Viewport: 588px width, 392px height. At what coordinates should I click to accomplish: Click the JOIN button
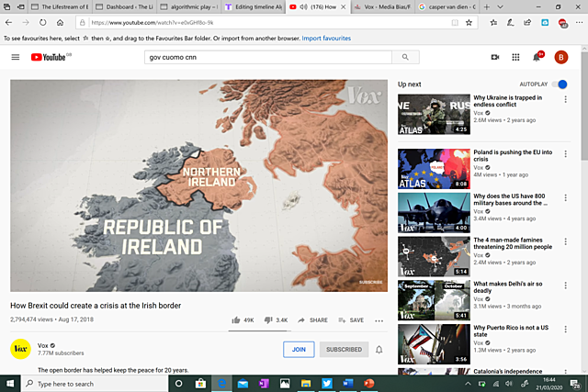[299, 349]
